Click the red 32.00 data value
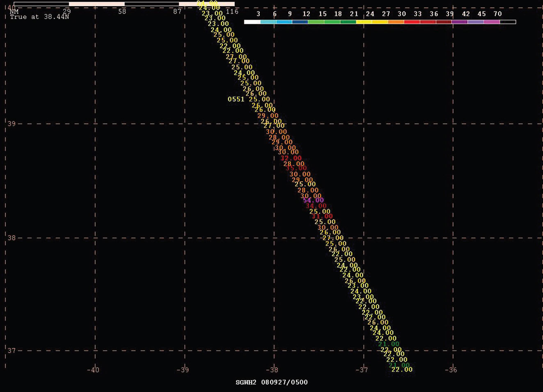543x392 pixels. click(291, 158)
